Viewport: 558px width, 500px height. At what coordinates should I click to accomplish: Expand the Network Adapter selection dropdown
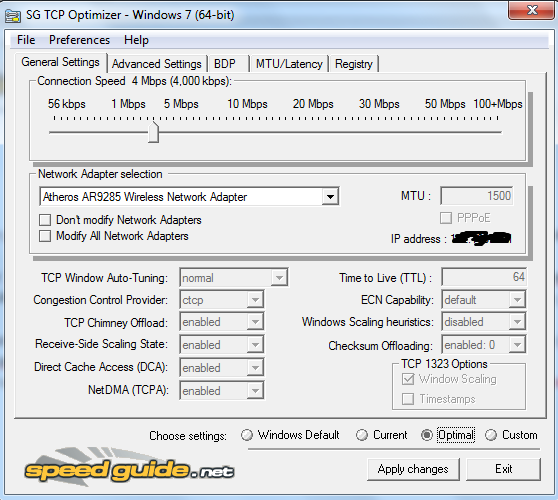tap(330, 196)
